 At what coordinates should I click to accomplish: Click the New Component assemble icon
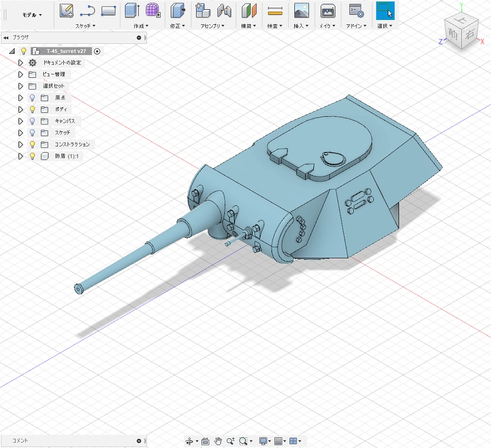(x=203, y=11)
